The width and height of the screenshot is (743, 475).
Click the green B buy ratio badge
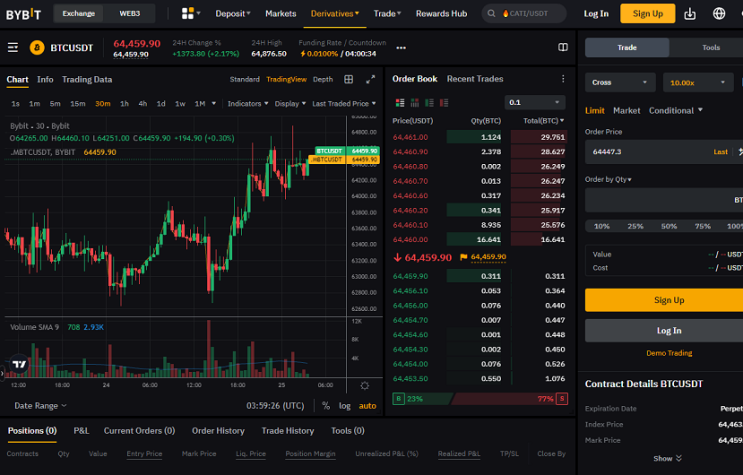click(398, 399)
